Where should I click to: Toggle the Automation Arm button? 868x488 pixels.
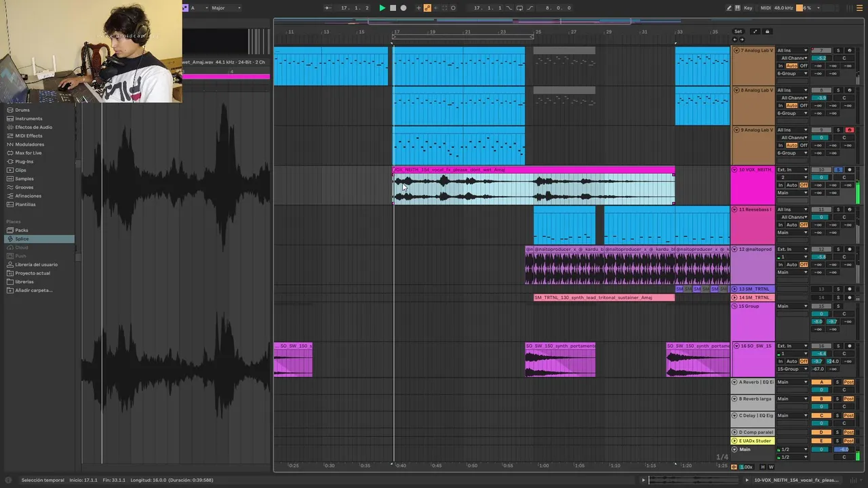click(x=427, y=8)
